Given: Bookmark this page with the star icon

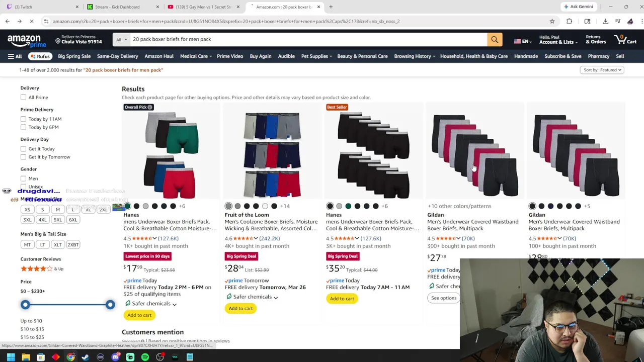Looking at the screenshot, I should (552, 21).
